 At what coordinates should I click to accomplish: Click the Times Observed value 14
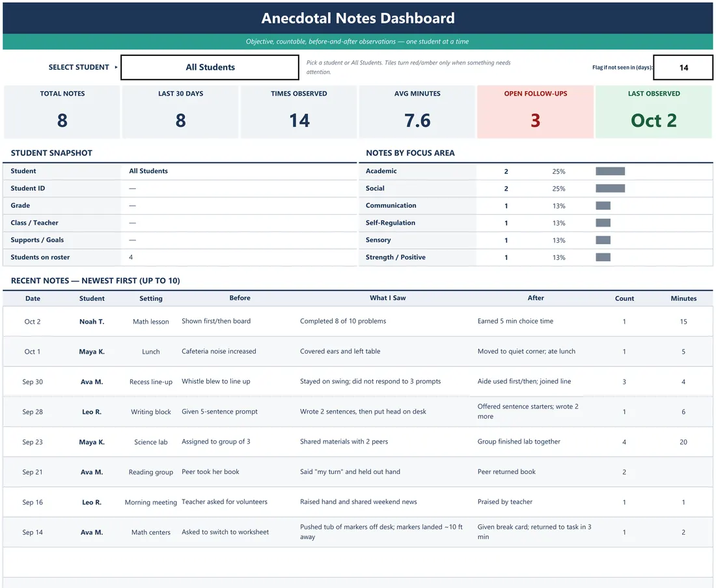[x=299, y=120]
